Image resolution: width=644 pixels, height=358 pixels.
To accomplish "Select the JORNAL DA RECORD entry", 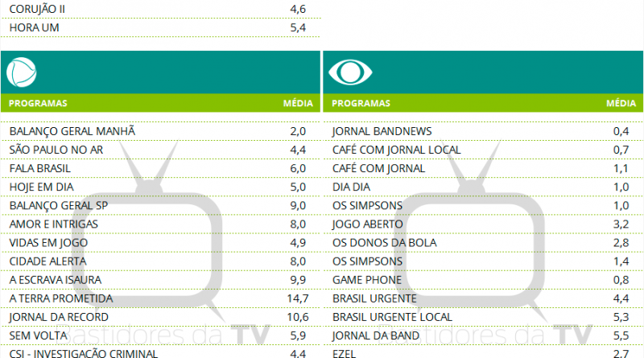I will point(58,317).
